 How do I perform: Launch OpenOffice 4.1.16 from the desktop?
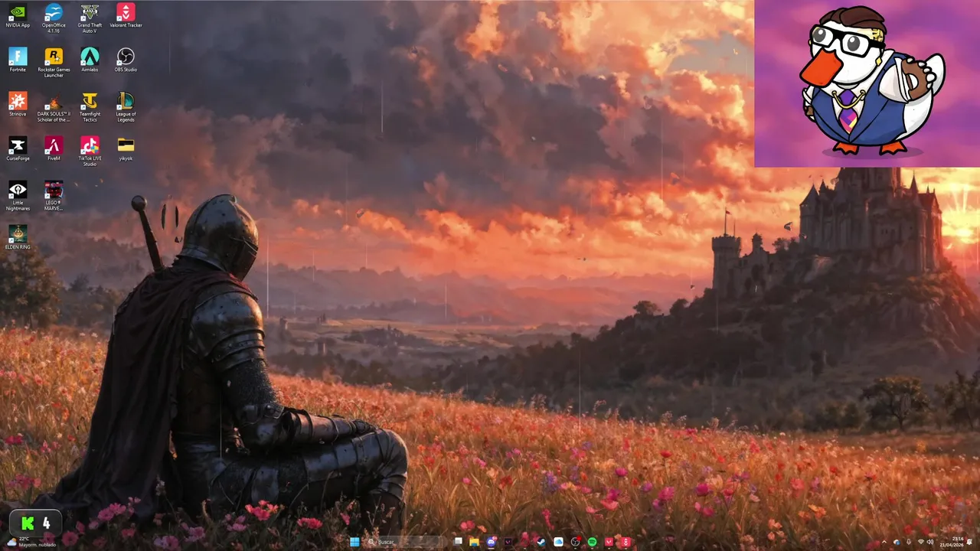(54, 18)
